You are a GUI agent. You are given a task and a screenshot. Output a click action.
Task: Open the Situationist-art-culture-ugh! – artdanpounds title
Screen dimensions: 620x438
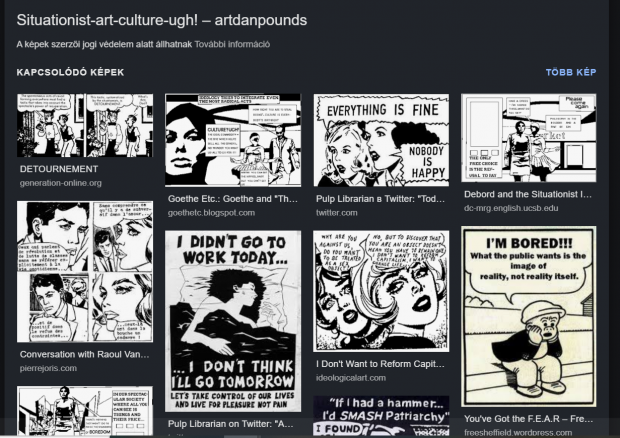click(x=162, y=20)
